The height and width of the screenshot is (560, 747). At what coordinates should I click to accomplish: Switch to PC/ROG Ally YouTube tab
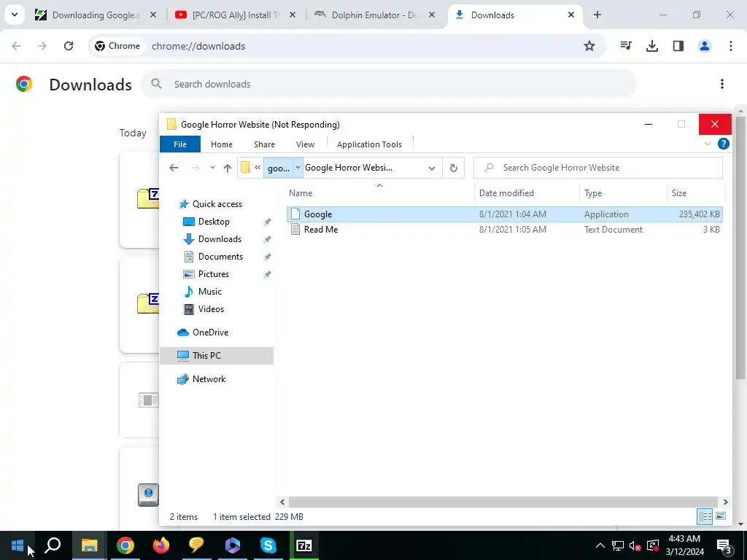(236, 15)
